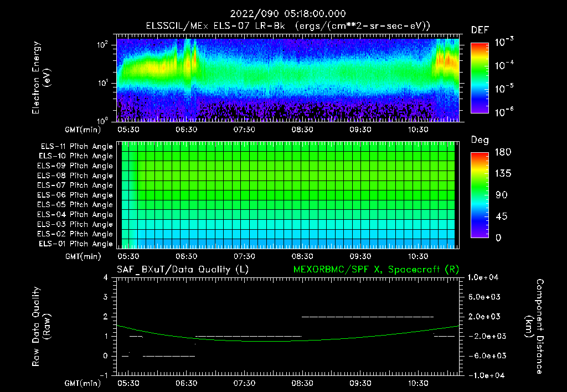
Task: Click the green MEXORBMC/SPF X, Spacecraft (R) label
Action: [x=376, y=270]
